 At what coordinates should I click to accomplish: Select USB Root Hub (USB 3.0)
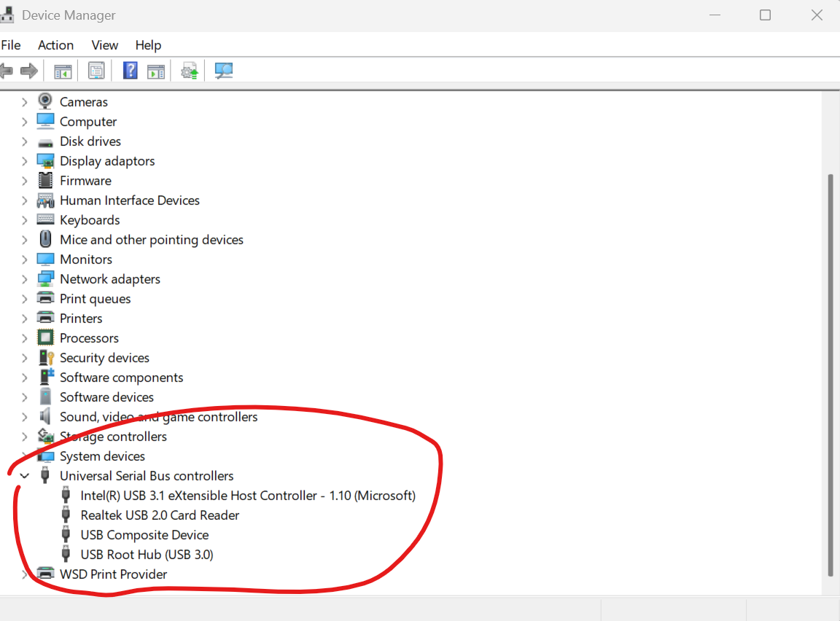coord(146,554)
